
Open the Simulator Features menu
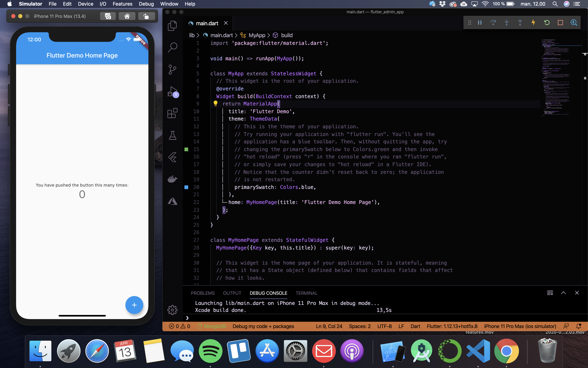[x=122, y=4]
